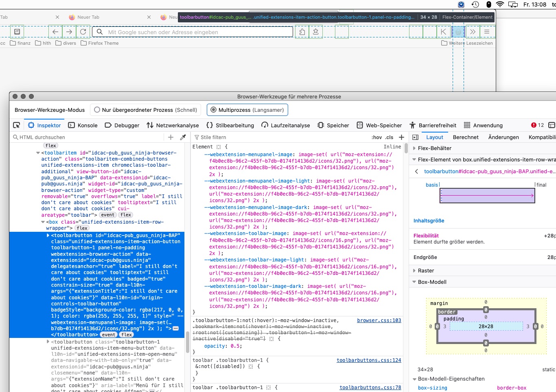Click the add new style rule plus icon
This screenshot has height=392, width=556.
401,137
